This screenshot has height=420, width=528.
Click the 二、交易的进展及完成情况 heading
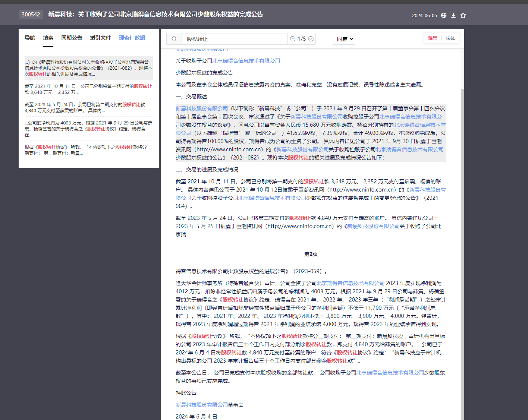207,170
